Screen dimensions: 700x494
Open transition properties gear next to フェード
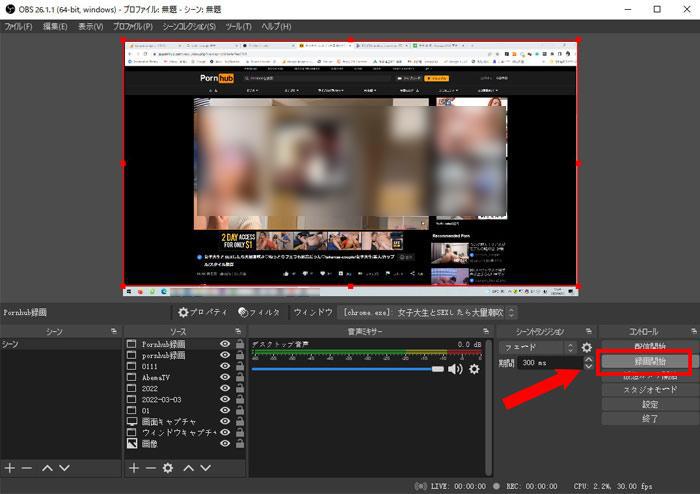(587, 347)
